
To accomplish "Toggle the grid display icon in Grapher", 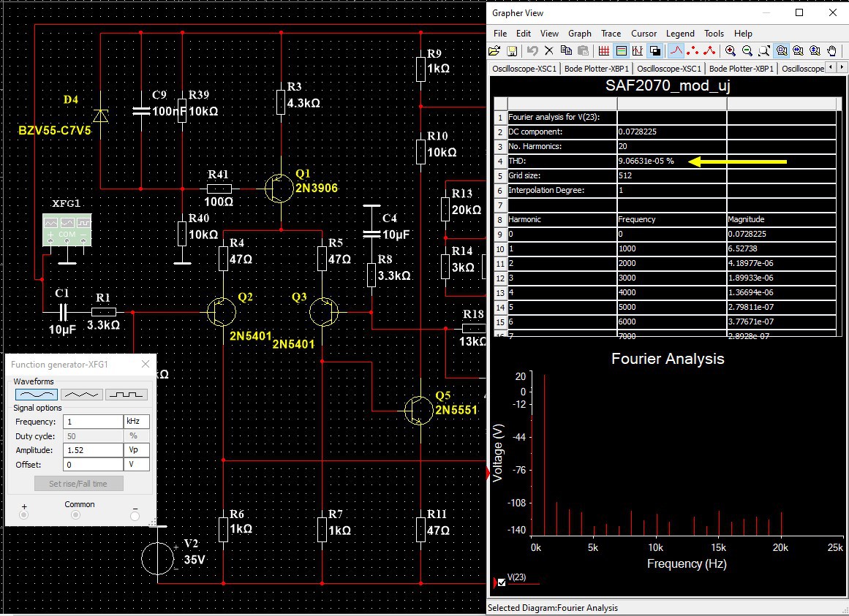I will (x=603, y=50).
